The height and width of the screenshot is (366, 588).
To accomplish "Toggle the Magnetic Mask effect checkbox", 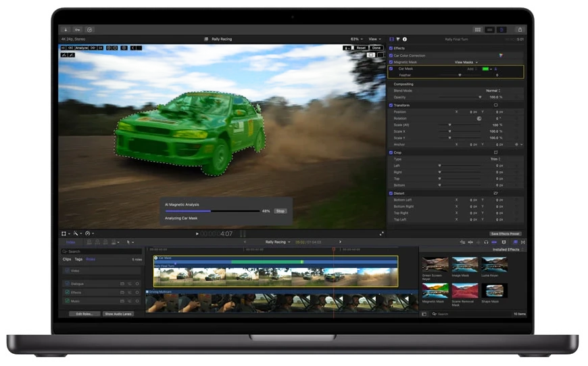I will [391, 62].
